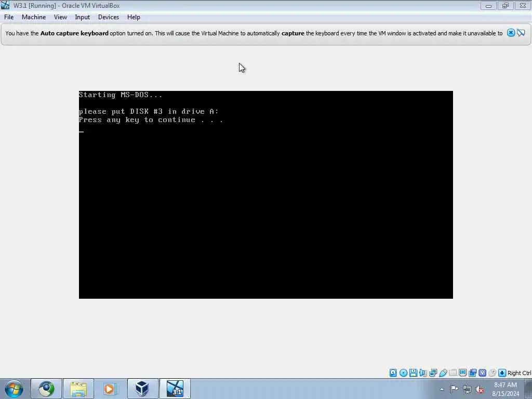532x399 pixels.
Task: Minimize the VirtualBox VM window
Action: tap(488, 5)
